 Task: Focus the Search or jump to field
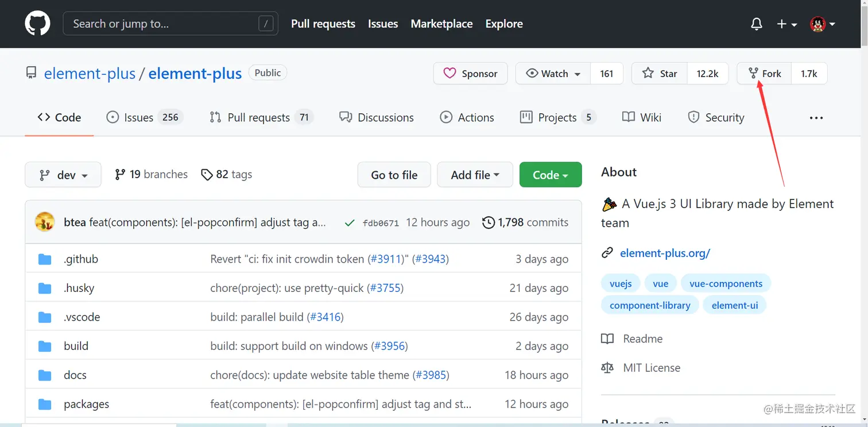(170, 24)
